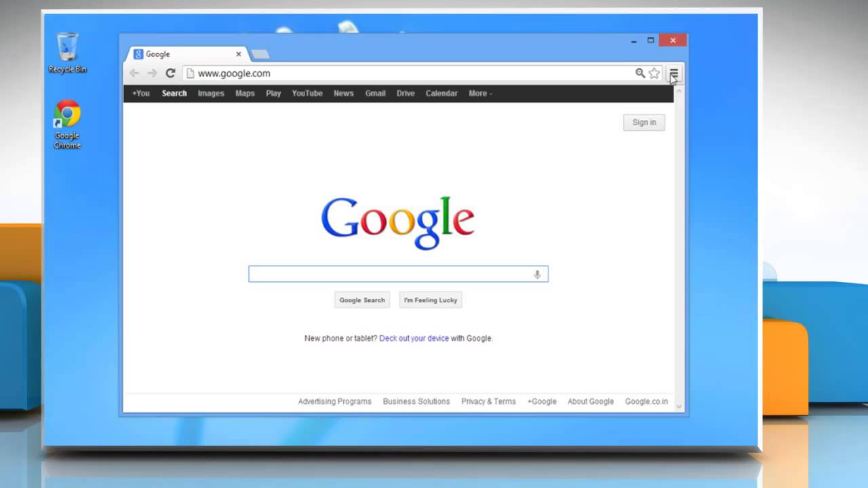Open Google.co.in link
The width and height of the screenshot is (868, 488).
click(646, 401)
